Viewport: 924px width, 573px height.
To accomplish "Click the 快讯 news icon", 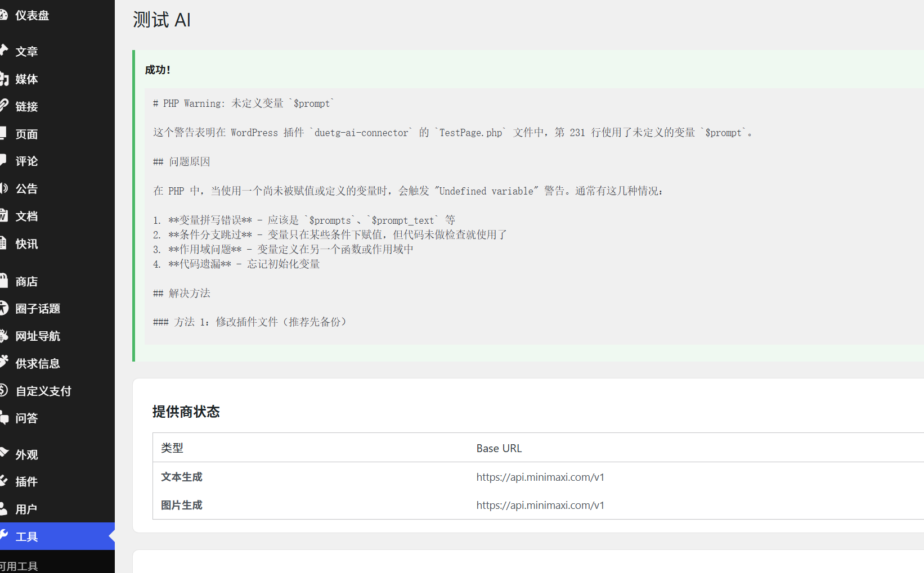I will pyautogui.click(x=3, y=243).
